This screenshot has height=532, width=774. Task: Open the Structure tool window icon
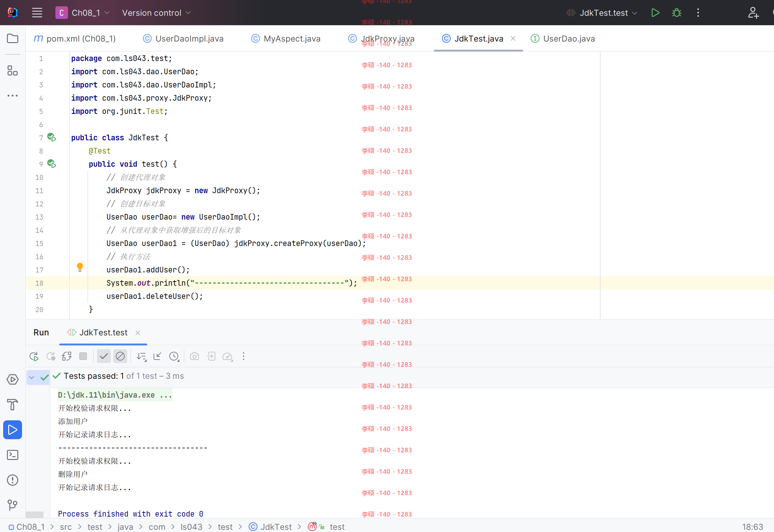(x=13, y=70)
